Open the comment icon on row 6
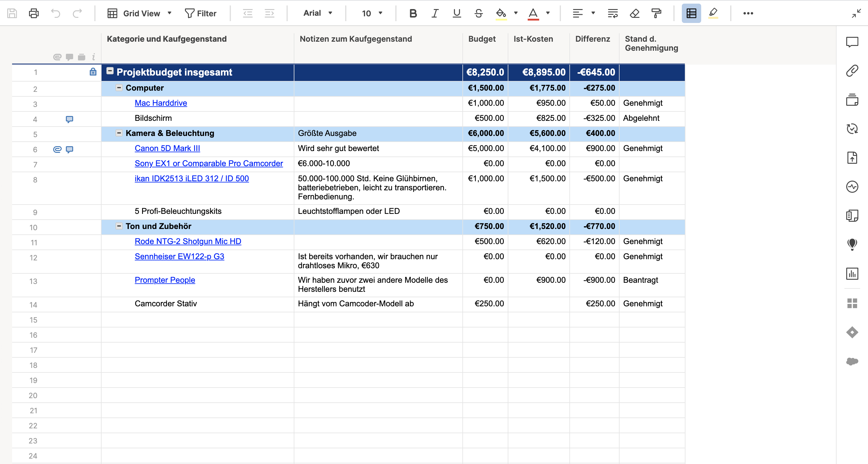This screenshot has width=868, height=464. 70,150
